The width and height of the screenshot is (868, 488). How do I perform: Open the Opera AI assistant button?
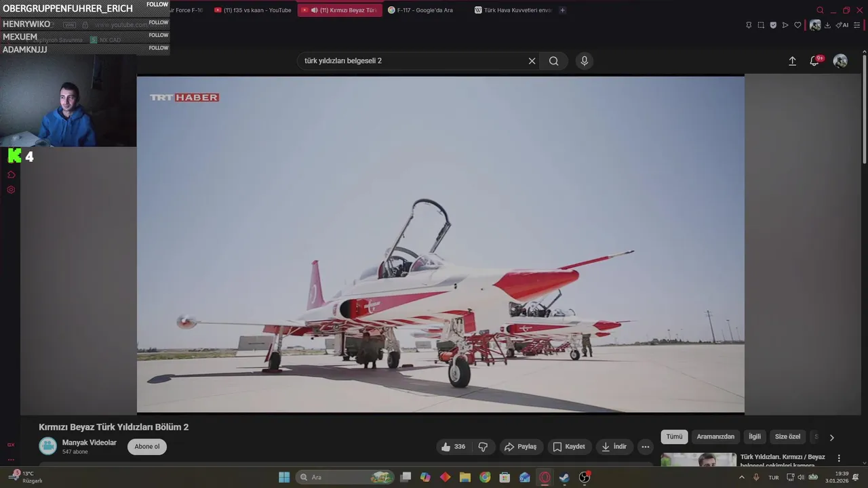click(x=842, y=25)
